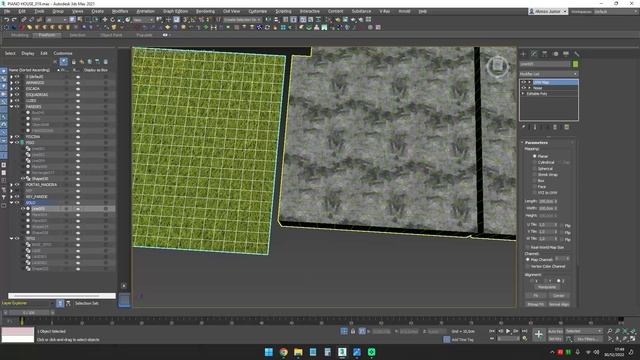Click the ViewCube in the viewport corner

coord(498,66)
